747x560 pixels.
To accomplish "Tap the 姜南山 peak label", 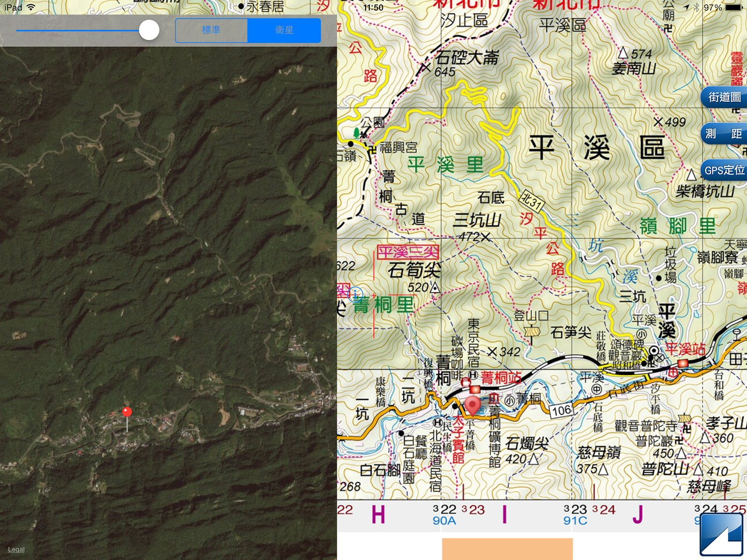I will [x=634, y=69].
